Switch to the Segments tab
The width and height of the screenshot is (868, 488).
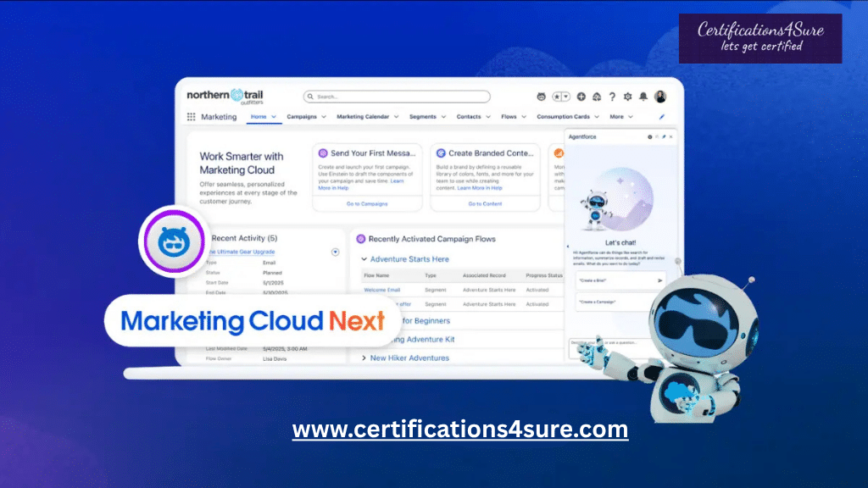(x=423, y=117)
